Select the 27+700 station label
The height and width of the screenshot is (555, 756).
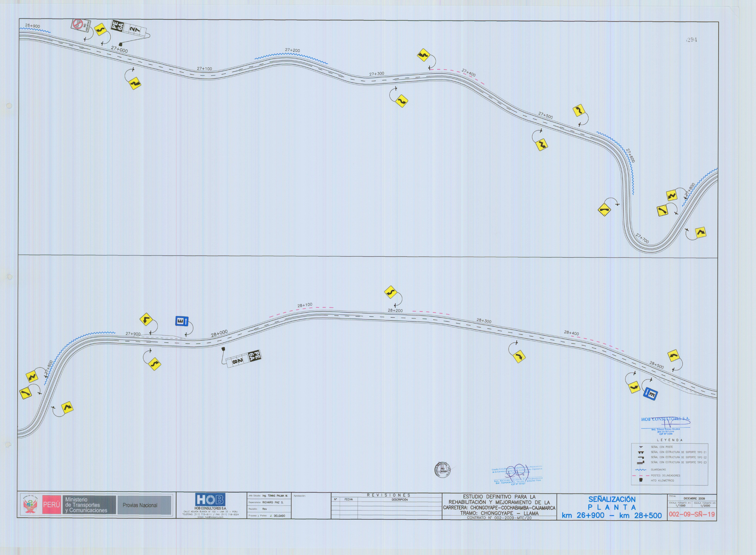click(642, 238)
